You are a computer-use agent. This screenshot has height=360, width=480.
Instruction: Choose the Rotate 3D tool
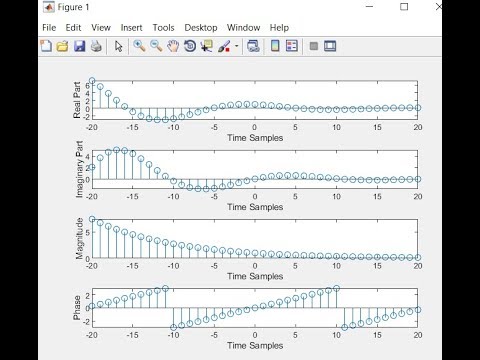190,46
